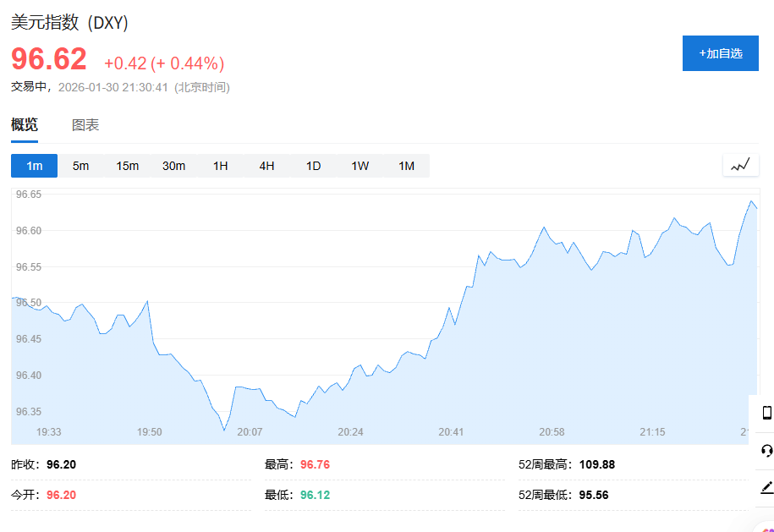Click the 96.62 current price value

point(49,60)
